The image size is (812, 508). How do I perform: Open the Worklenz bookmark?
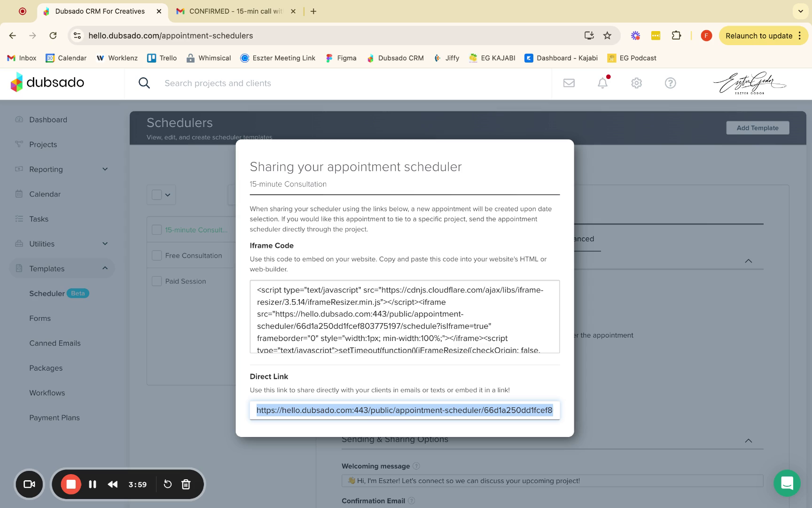pyautogui.click(x=117, y=58)
